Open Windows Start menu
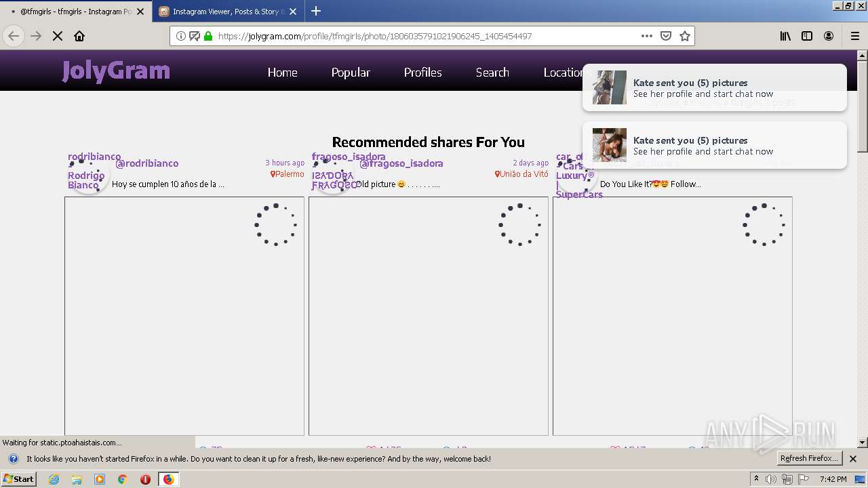 (x=19, y=479)
